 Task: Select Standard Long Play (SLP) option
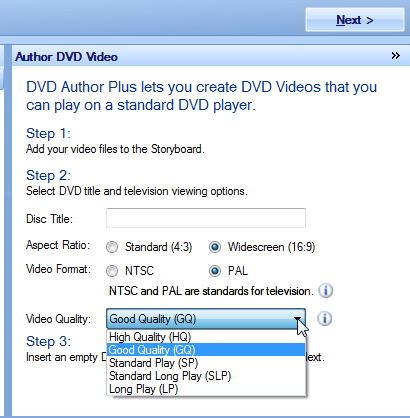tap(206, 376)
